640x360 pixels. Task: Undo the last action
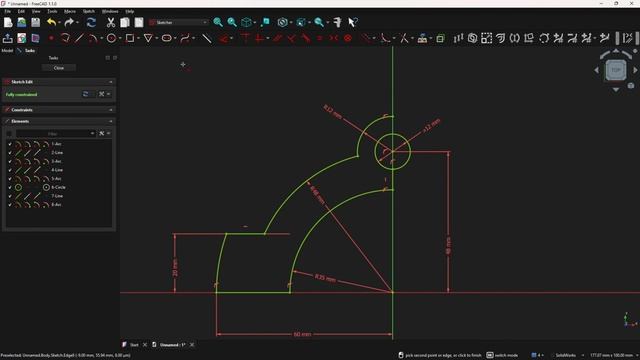coord(51,22)
